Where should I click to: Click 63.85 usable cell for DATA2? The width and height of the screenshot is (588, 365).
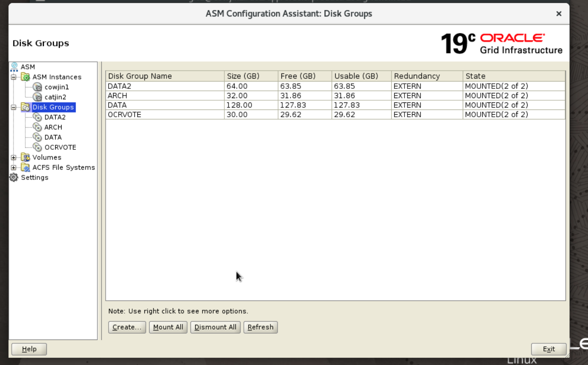[361, 86]
